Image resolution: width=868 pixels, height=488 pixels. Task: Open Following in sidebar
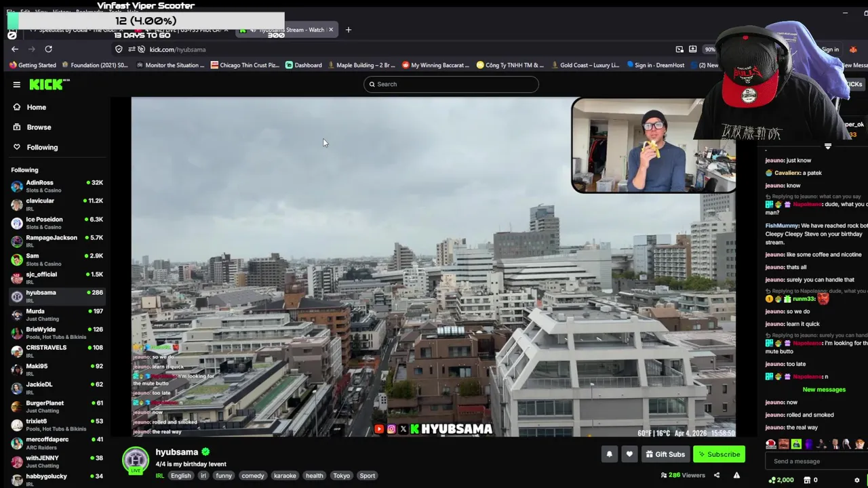click(x=42, y=147)
